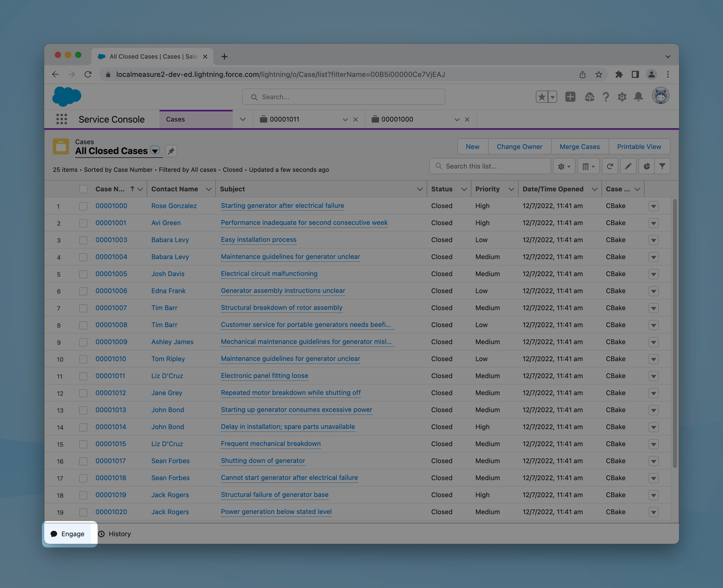Open the filter funnel icon
Image resolution: width=723 pixels, height=588 pixels.
click(x=662, y=166)
